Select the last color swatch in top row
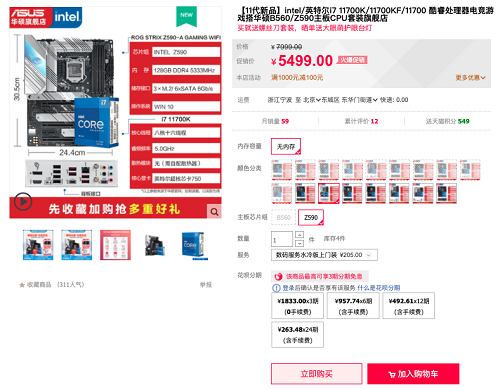500x390 pixels. tap(470, 170)
